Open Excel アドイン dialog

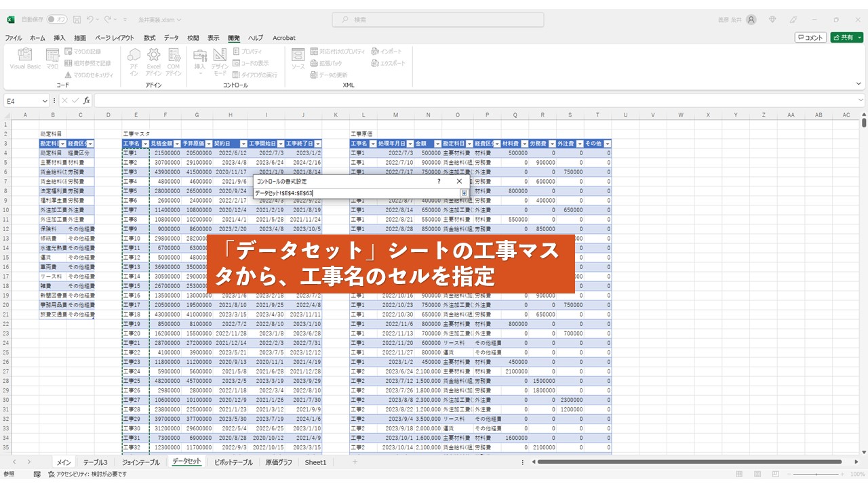click(x=153, y=61)
